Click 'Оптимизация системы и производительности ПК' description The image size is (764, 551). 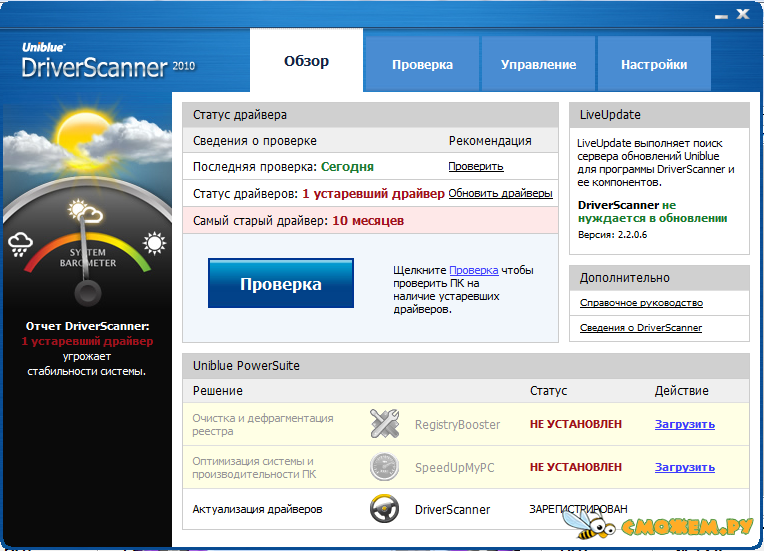coord(254,467)
